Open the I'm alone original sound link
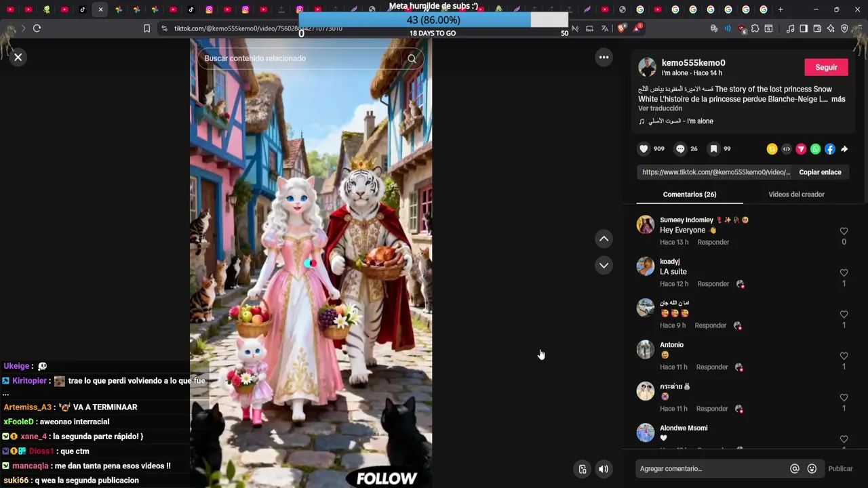This screenshot has width=868, height=488. 676,121
